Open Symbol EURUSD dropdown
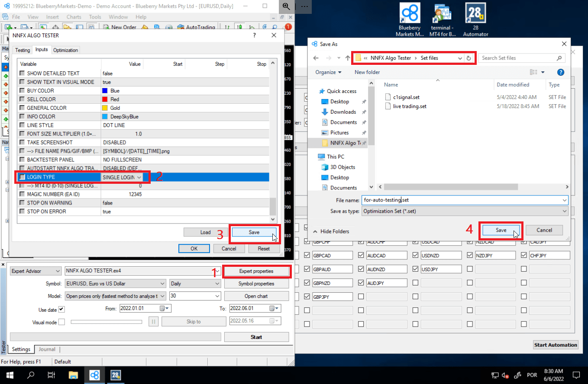The height and width of the screenshot is (384, 588). (115, 284)
